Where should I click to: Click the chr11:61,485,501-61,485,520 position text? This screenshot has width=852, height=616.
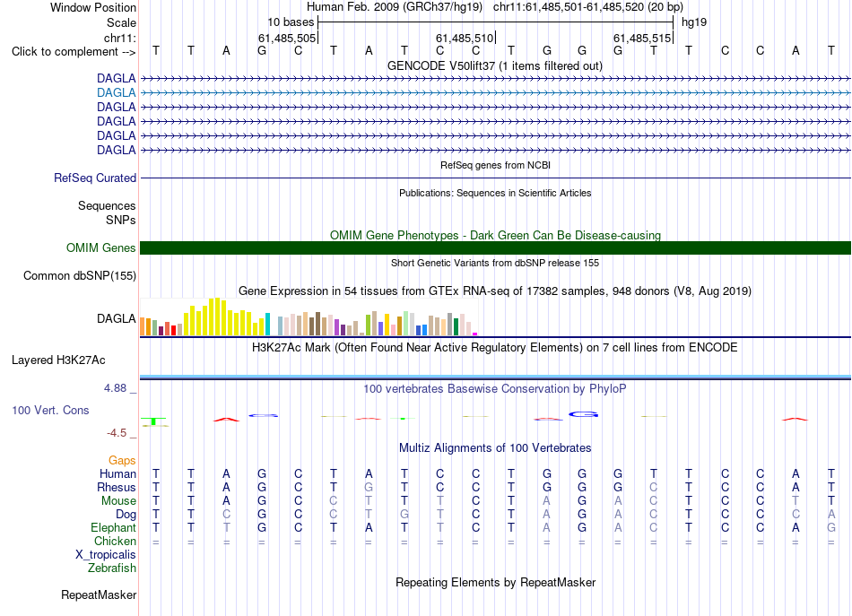(x=588, y=7)
